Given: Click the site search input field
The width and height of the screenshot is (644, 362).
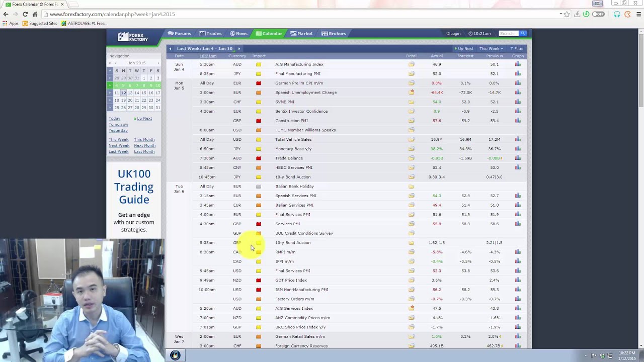Looking at the screenshot, I should [508, 34].
